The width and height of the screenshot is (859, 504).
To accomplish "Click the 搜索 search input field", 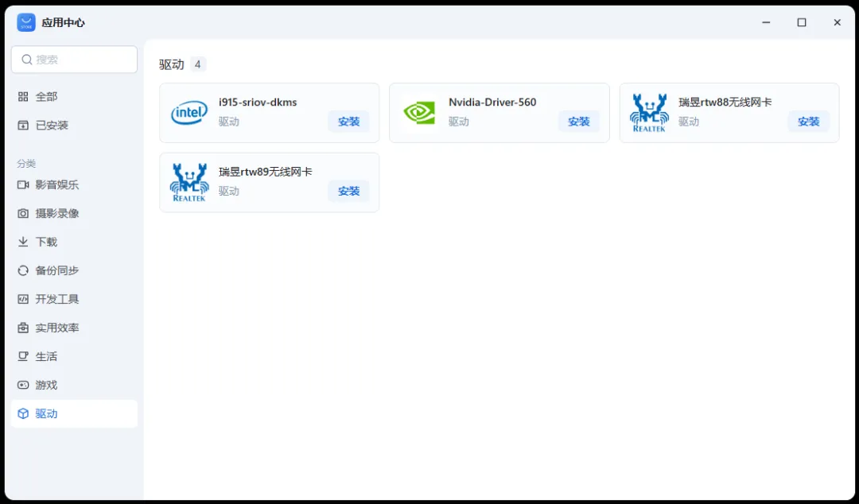I will point(74,59).
